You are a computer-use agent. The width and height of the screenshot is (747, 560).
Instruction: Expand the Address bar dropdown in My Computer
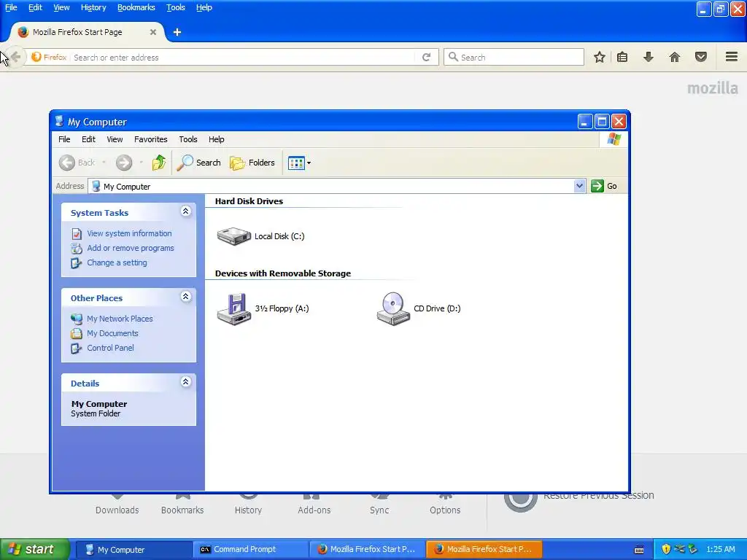tap(579, 186)
